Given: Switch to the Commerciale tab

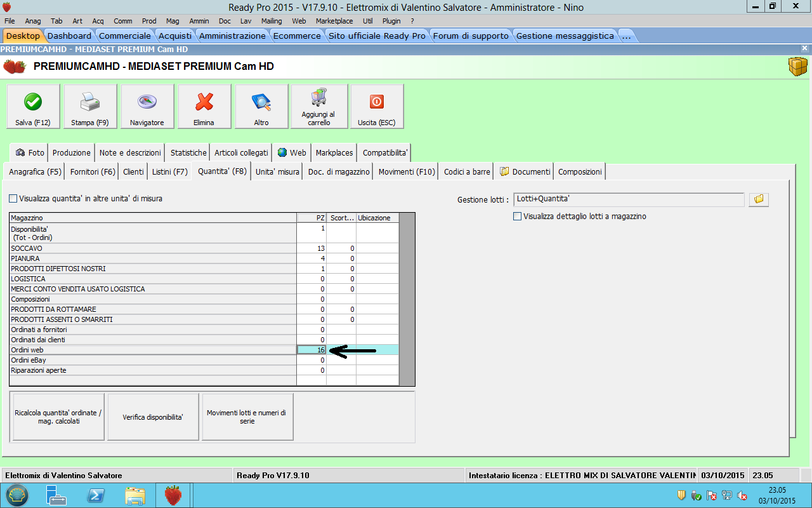Looking at the screenshot, I should tap(125, 36).
